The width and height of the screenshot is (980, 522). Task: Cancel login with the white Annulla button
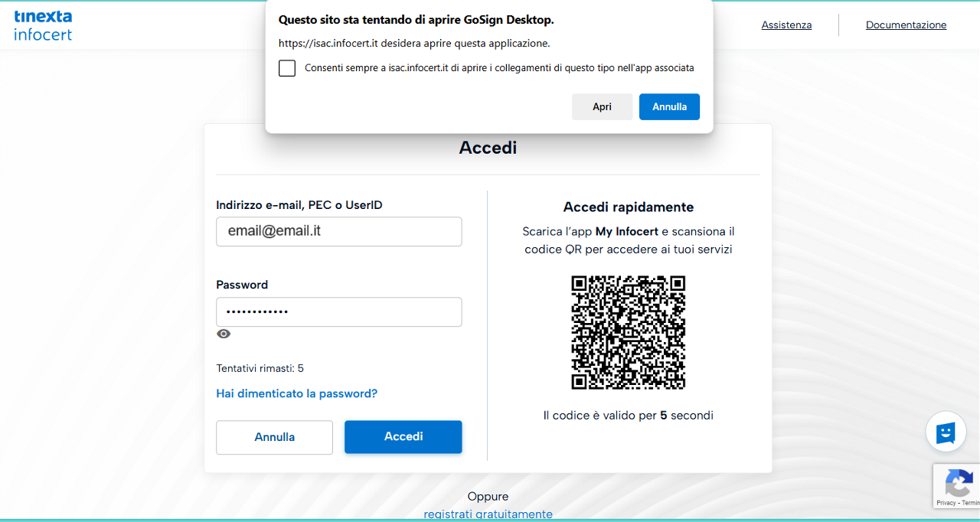(x=274, y=437)
